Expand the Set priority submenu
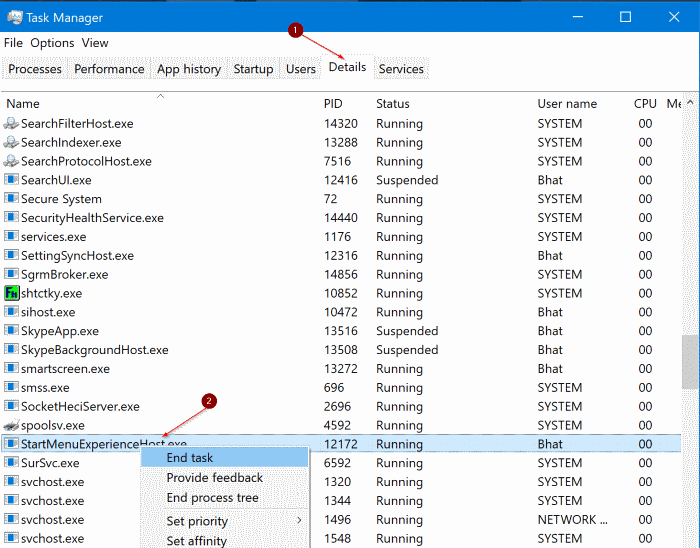 [x=225, y=521]
